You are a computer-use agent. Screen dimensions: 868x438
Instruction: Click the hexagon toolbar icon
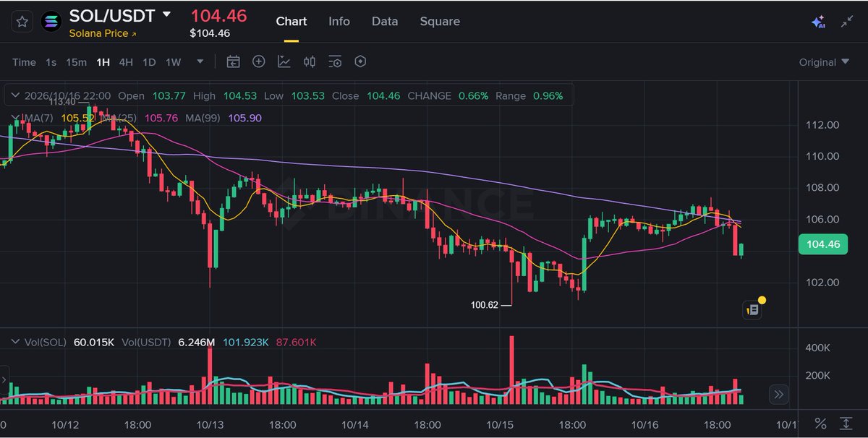click(360, 62)
